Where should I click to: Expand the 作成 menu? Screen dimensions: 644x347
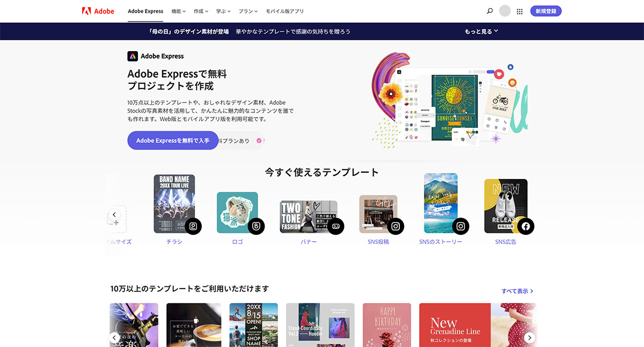[201, 11]
